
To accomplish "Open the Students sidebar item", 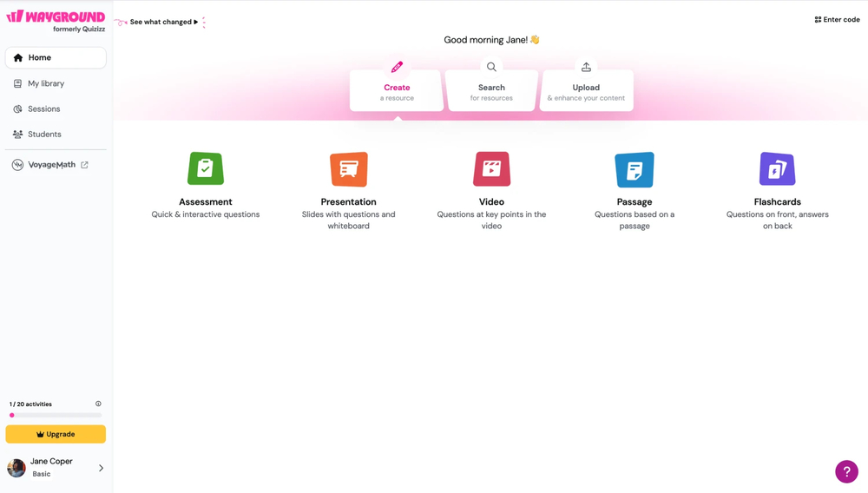I will coord(44,135).
